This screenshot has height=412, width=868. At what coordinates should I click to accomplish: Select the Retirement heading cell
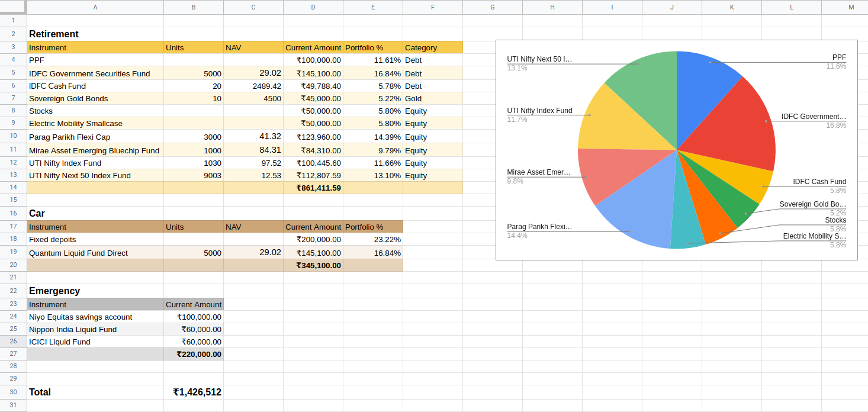tap(95, 34)
